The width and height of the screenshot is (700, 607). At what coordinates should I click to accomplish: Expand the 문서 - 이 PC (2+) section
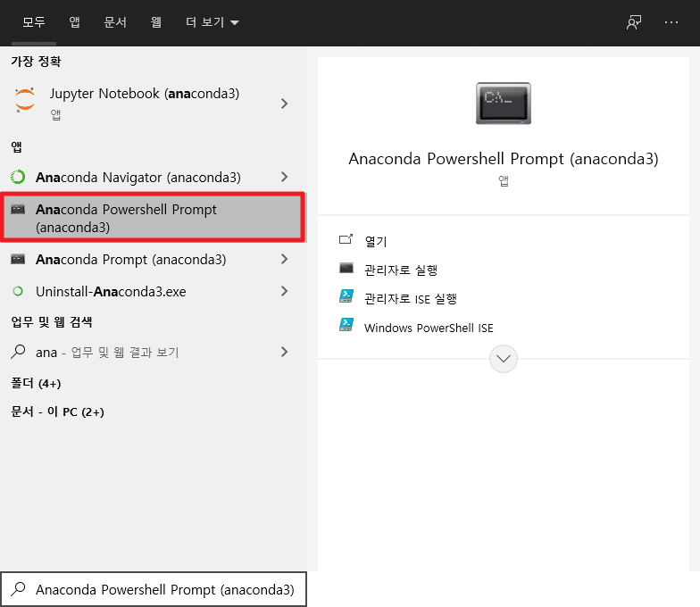point(57,412)
